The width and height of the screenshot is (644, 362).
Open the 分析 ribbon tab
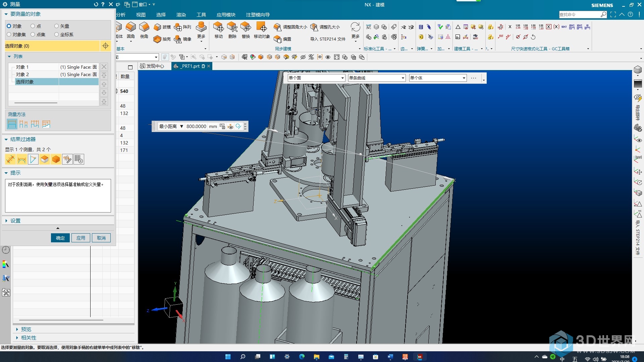coord(121,15)
